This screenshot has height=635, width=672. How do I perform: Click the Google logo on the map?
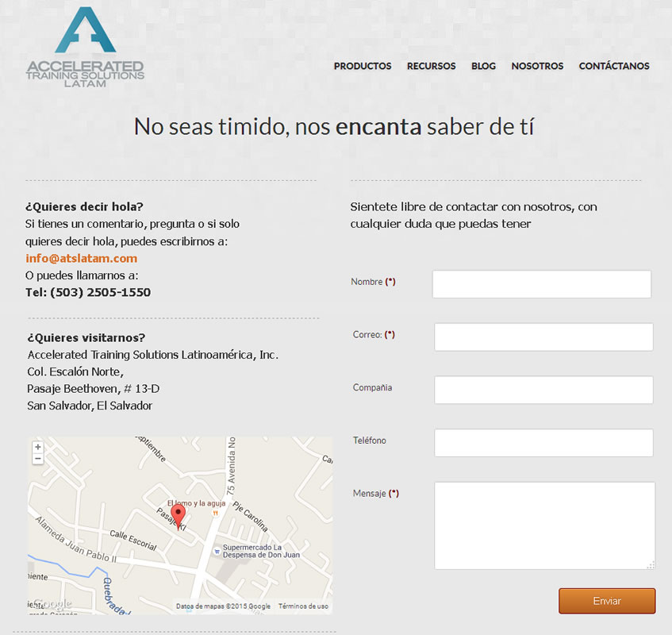(52, 605)
